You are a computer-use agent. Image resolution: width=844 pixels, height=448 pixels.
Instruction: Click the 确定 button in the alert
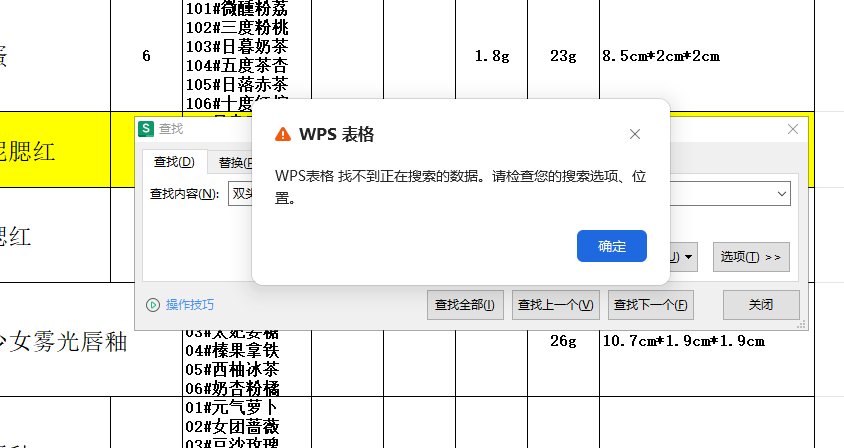(x=611, y=246)
